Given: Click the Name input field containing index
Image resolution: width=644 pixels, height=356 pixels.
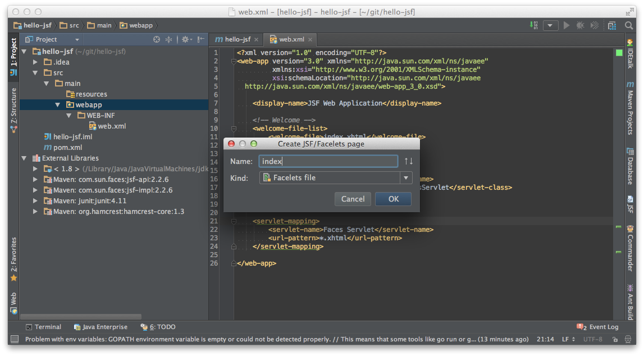Looking at the screenshot, I should pyautogui.click(x=328, y=162).
